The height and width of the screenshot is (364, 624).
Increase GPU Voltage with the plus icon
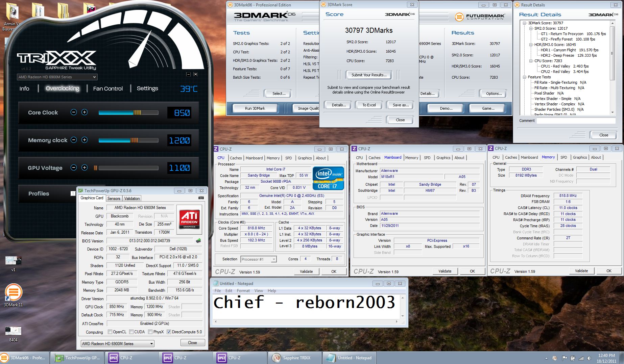point(85,167)
